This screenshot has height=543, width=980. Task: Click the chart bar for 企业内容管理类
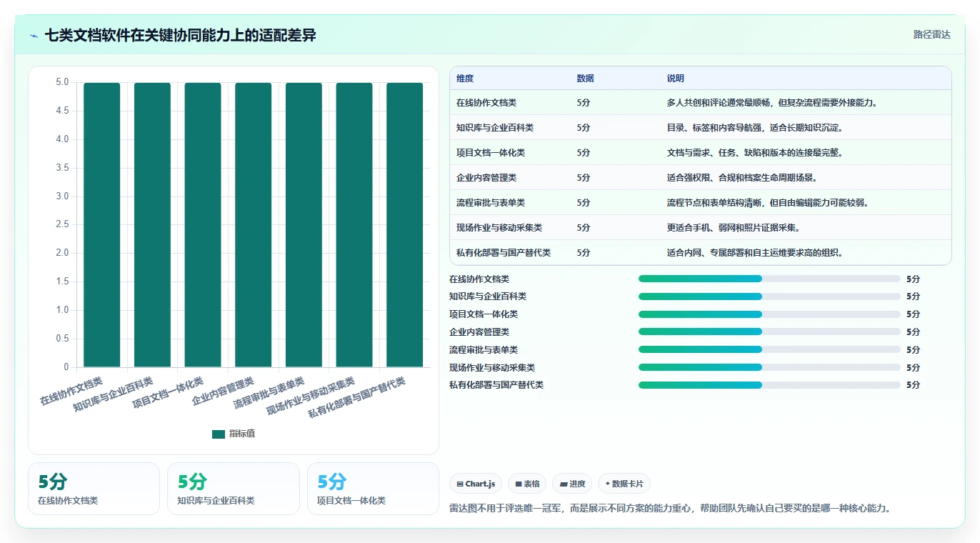pyautogui.click(x=254, y=225)
